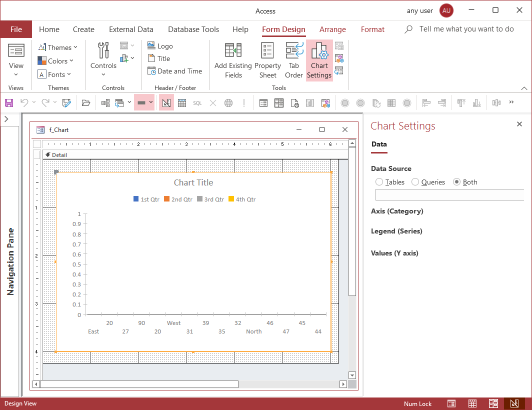
Task: Click the Save icon in the toolbar
Action: pyautogui.click(x=9, y=103)
